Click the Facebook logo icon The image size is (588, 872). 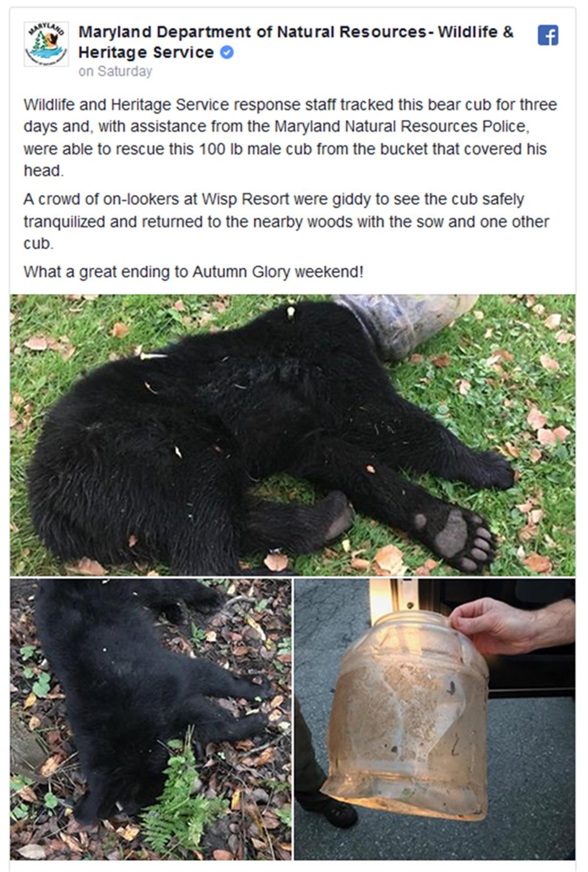click(548, 35)
